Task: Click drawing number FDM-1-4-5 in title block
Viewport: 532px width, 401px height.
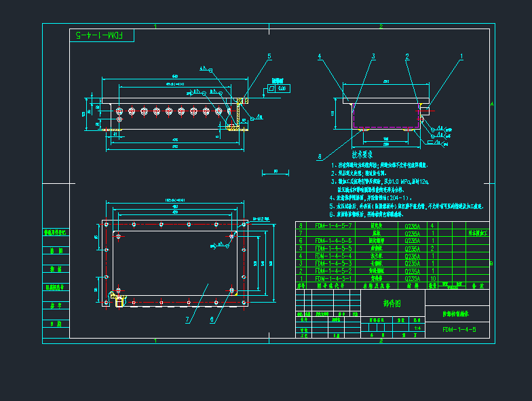Action: point(459,330)
